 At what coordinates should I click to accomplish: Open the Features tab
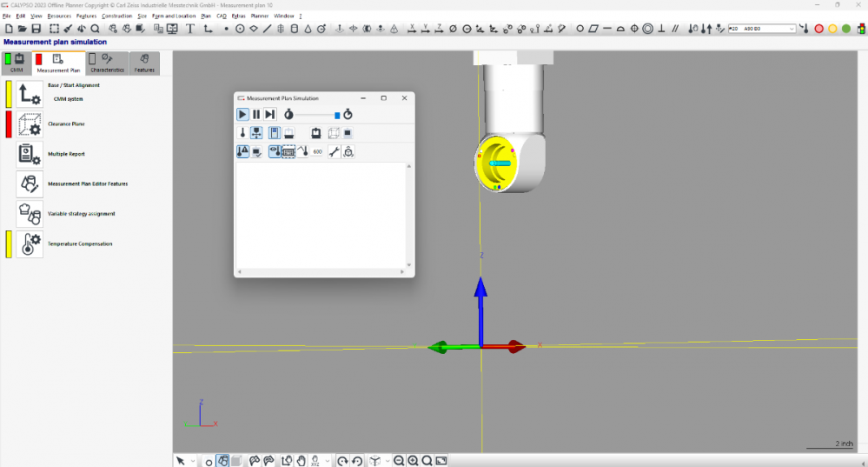pos(144,64)
